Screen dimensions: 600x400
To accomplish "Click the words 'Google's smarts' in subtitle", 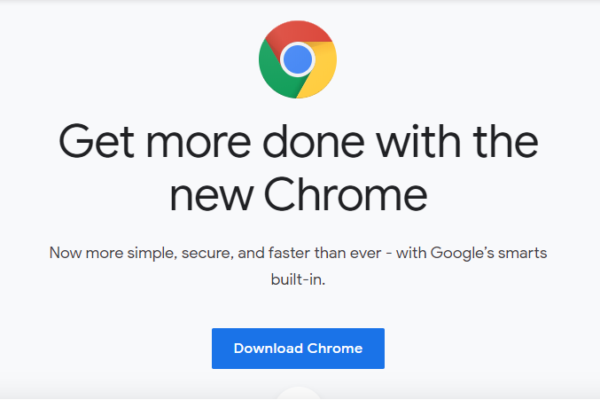I will 489,253.
